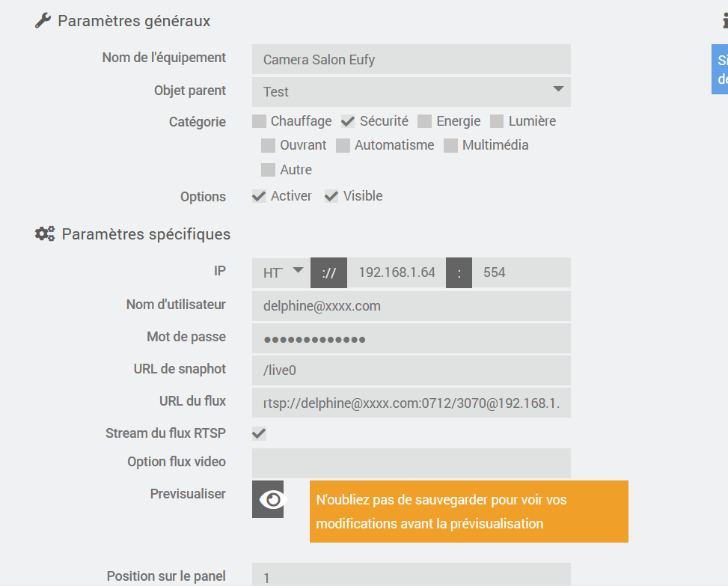Click the Objet parent dropdown arrow
728x586 pixels.
pos(559,89)
